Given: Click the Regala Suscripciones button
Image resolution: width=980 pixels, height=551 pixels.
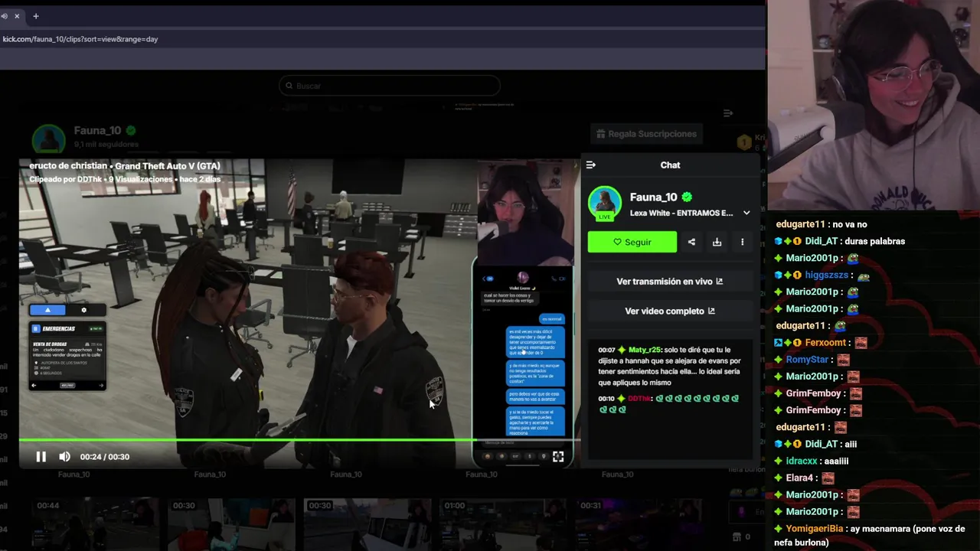Looking at the screenshot, I should click(647, 134).
